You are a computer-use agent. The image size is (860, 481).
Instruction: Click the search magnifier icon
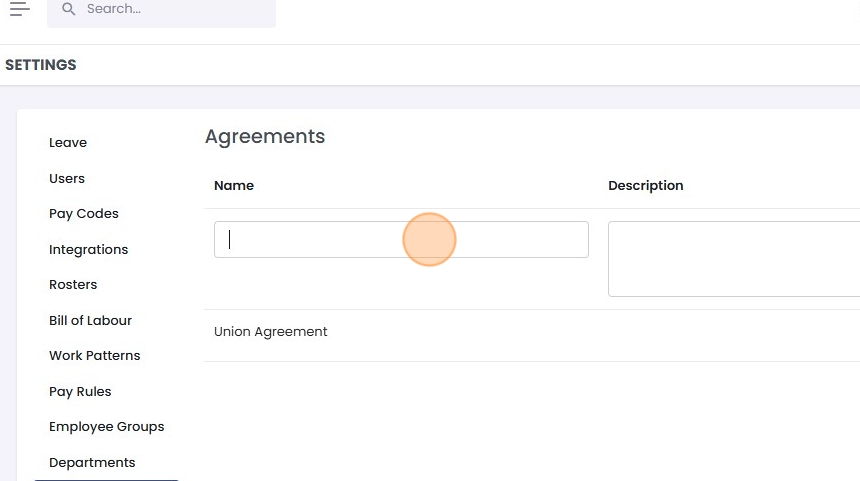click(x=68, y=9)
